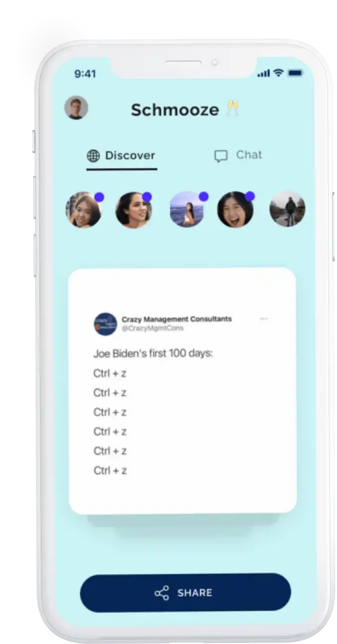Image resolution: width=337 pixels, height=644 pixels.
Task: Tap the battery indicator icon
Action: coord(295,73)
